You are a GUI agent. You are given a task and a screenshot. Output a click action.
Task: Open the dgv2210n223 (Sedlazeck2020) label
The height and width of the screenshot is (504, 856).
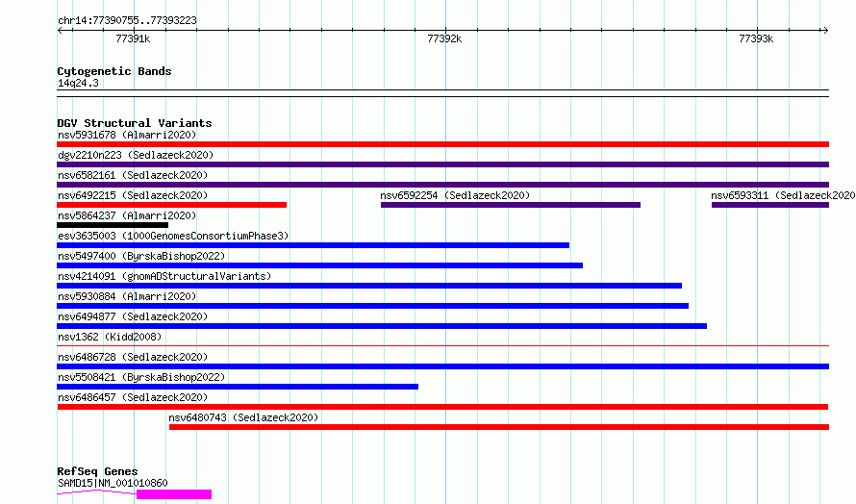[x=136, y=155]
